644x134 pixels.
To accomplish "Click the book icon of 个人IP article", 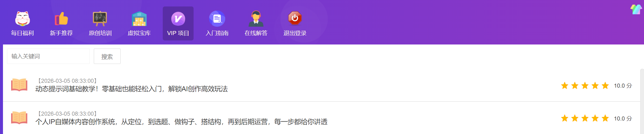I will [x=19, y=118].
